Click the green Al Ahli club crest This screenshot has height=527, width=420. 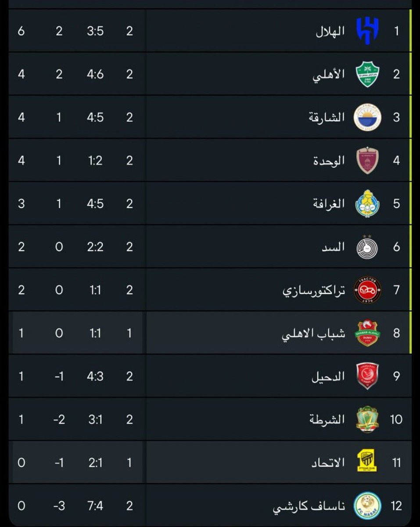(367, 74)
